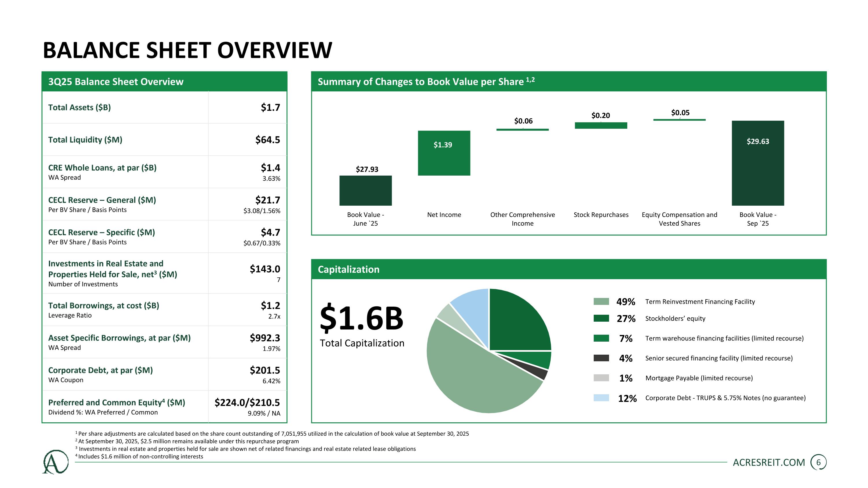868x488 pixels.
Task: Click the Term Reinvestment Financing Facility swatch
Action: click(601, 301)
